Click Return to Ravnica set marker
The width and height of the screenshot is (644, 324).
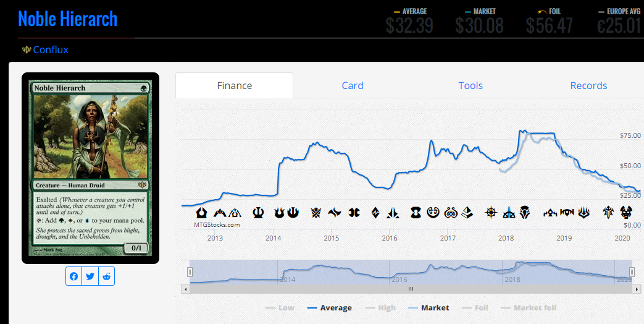201,213
